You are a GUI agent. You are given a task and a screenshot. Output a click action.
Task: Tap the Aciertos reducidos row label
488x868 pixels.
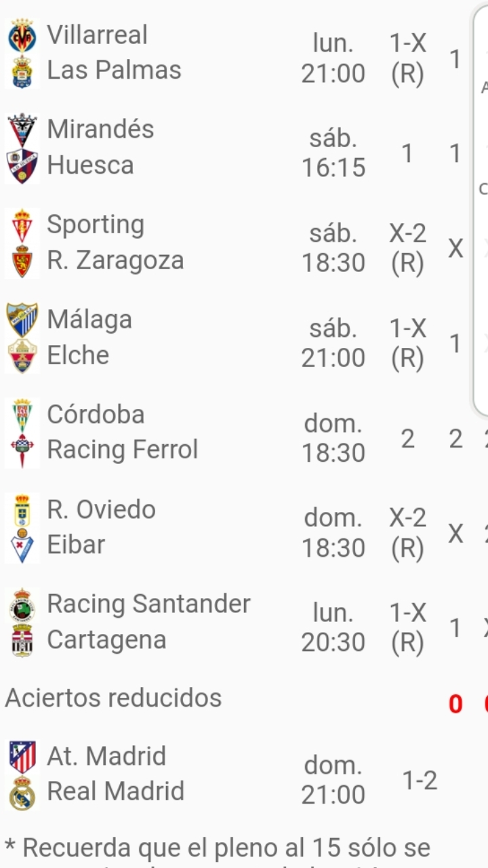click(x=113, y=698)
